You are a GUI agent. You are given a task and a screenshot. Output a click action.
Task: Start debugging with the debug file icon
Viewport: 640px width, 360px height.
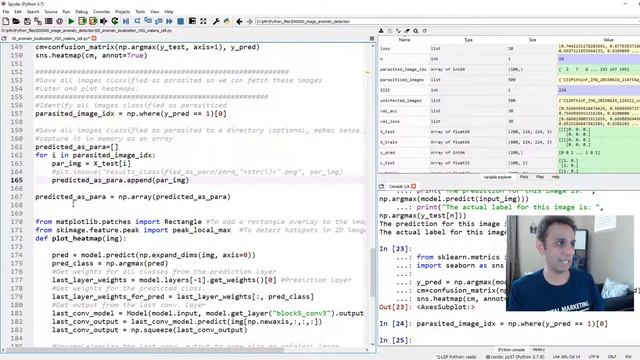click(x=126, y=21)
